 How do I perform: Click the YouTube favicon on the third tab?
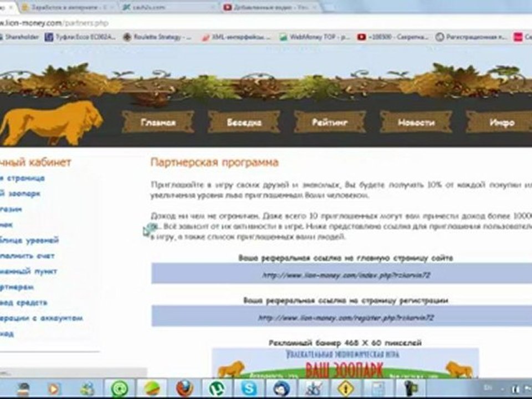click(227, 7)
